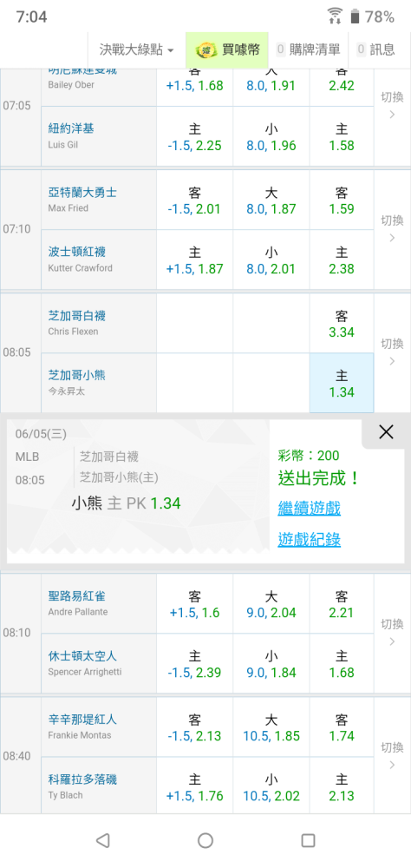Open 購牌清單 list tab
This screenshot has height=868, width=411.
308,49
